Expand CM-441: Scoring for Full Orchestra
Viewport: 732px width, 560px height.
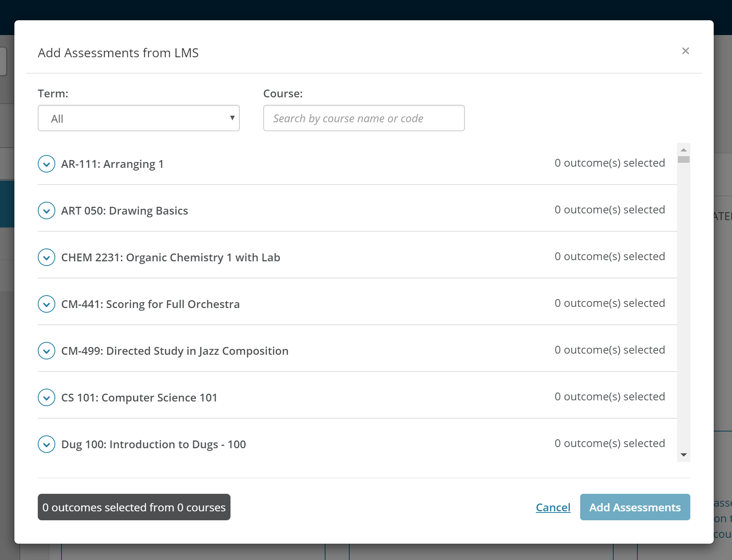[46, 304]
